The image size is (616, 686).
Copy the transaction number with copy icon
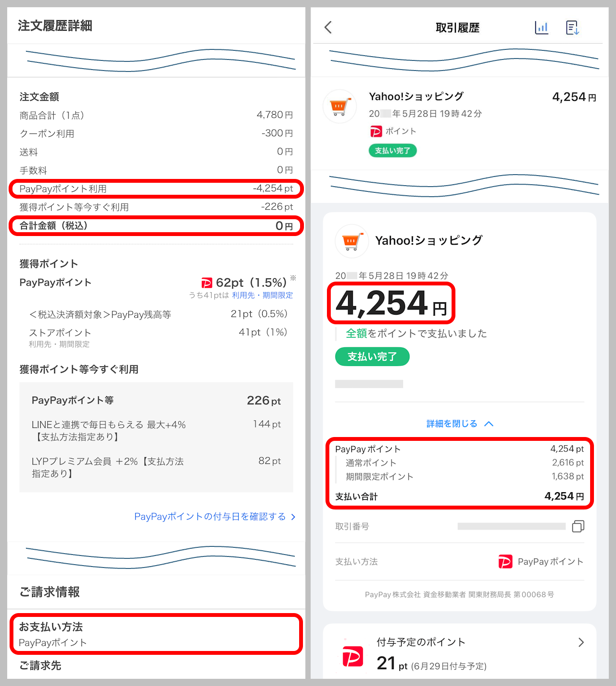pyautogui.click(x=578, y=526)
